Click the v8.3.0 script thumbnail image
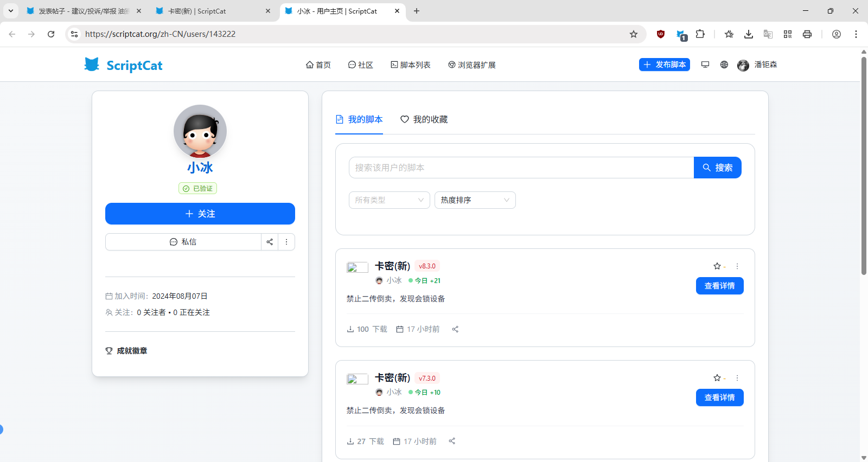Screen dimensions: 868x462 [358, 267]
